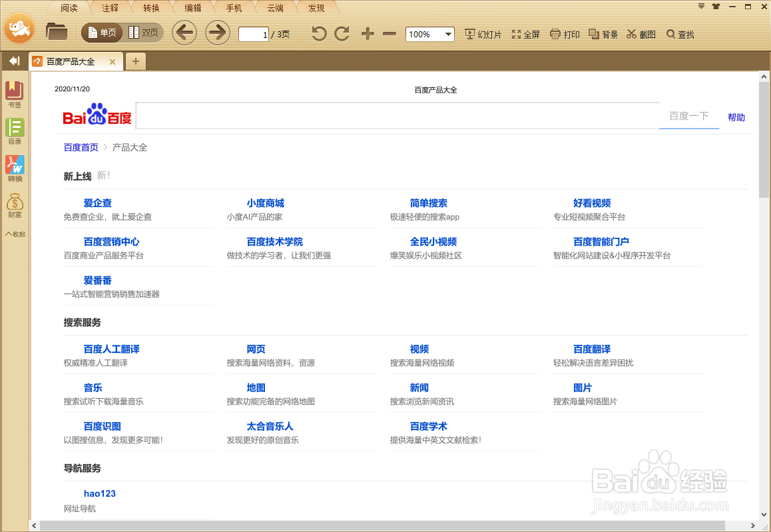Zoom out with minus icon
771x532 pixels.
389,34
